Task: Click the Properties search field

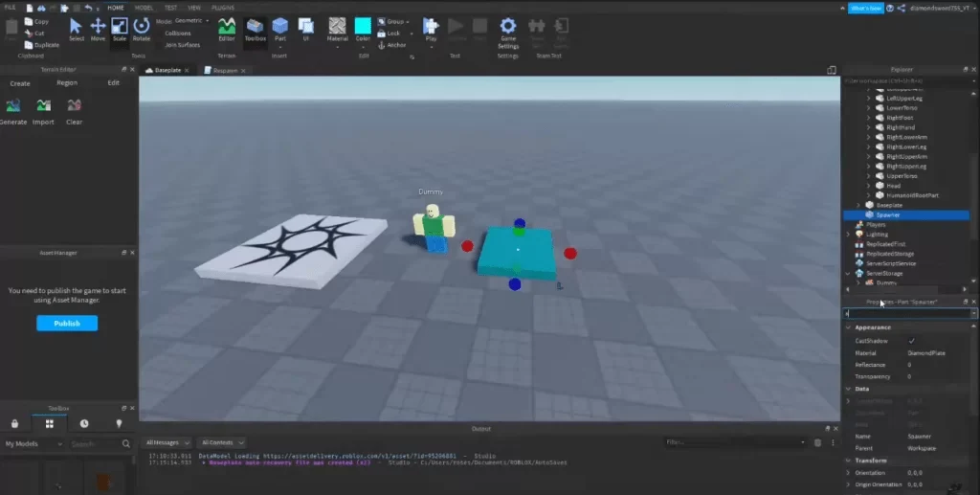Action: click(906, 314)
